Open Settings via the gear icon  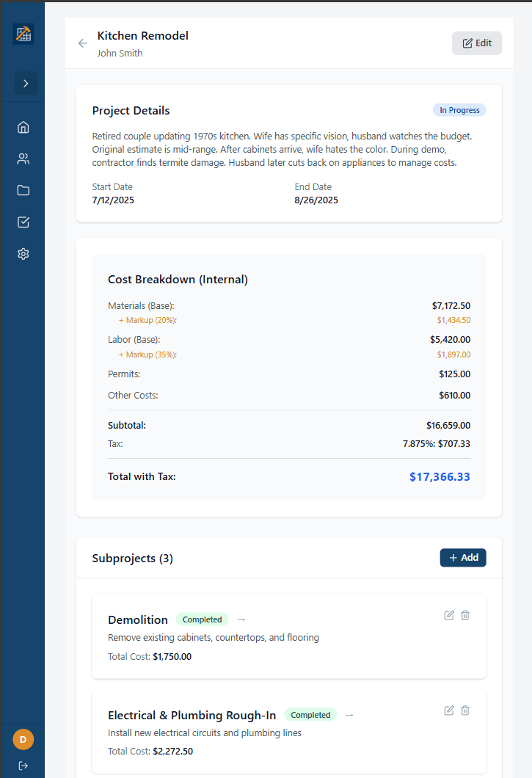click(23, 253)
